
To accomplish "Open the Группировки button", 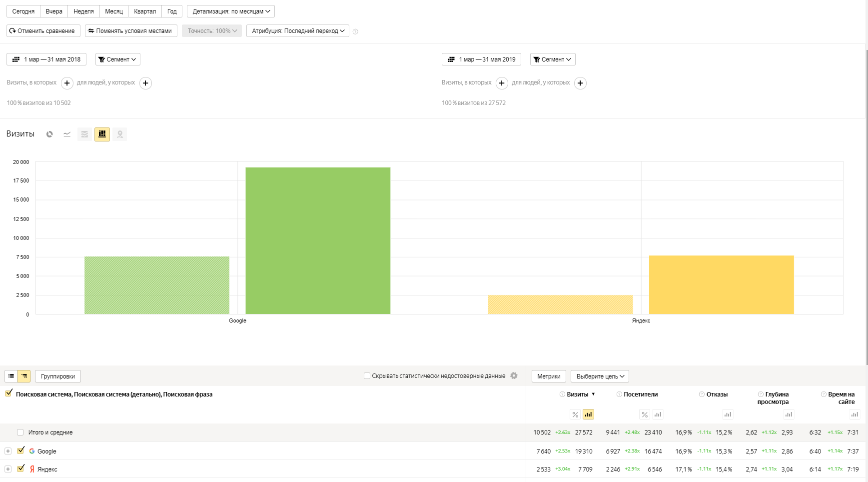I will tap(58, 376).
